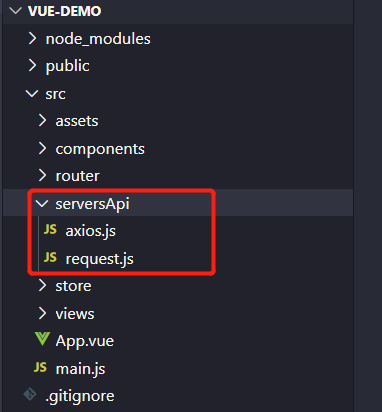Select the components folder label
Viewport: 382px width, 412px height.
pos(100,149)
